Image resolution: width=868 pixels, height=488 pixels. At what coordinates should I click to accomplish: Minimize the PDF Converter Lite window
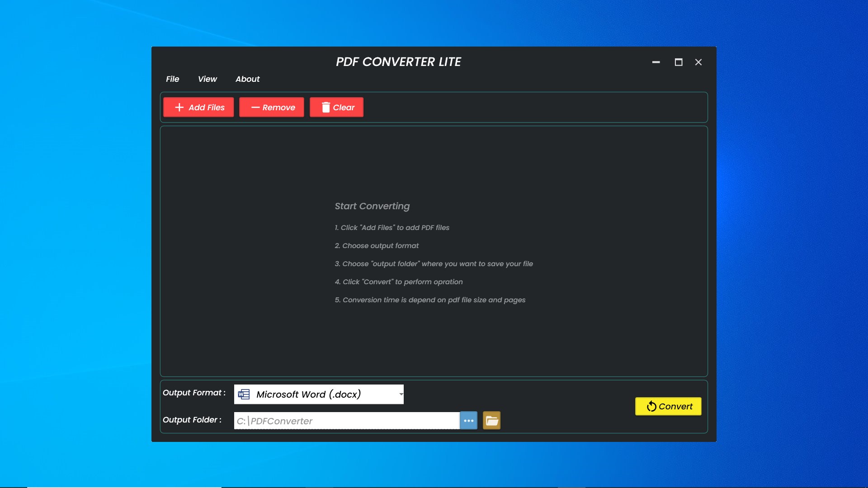pos(656,62)
